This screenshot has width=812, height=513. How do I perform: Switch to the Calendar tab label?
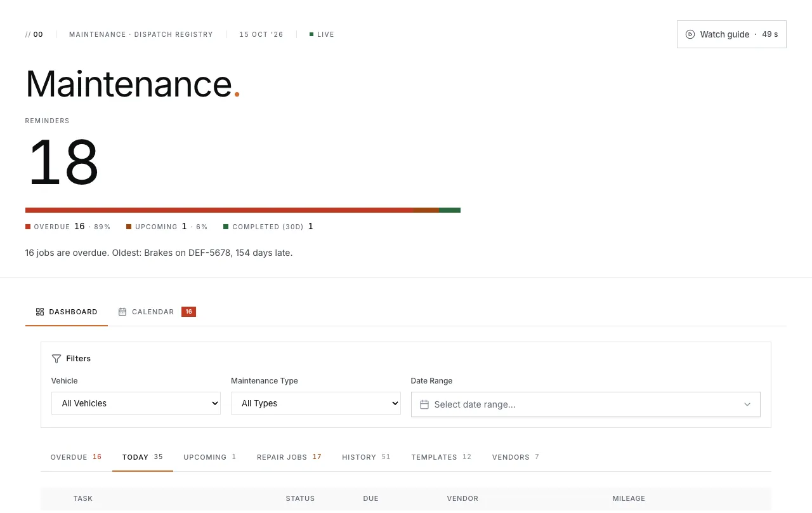click(153, 312)
